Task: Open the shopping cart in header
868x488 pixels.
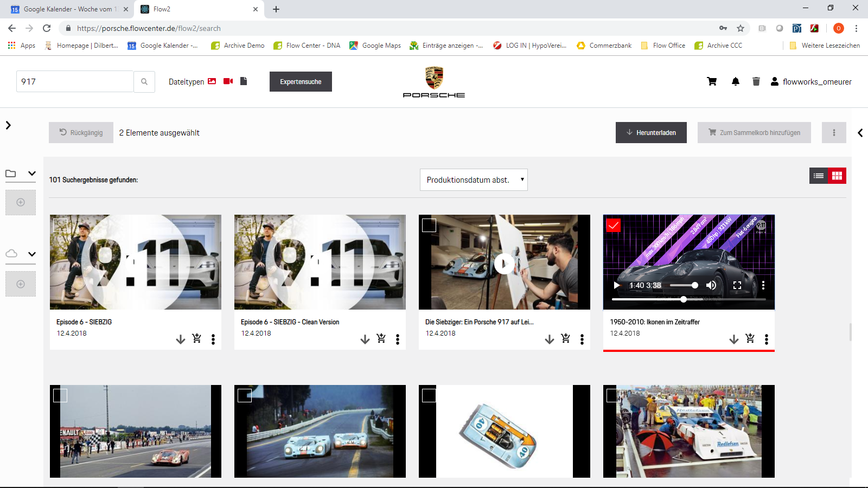Action: (x=712, y=82)
